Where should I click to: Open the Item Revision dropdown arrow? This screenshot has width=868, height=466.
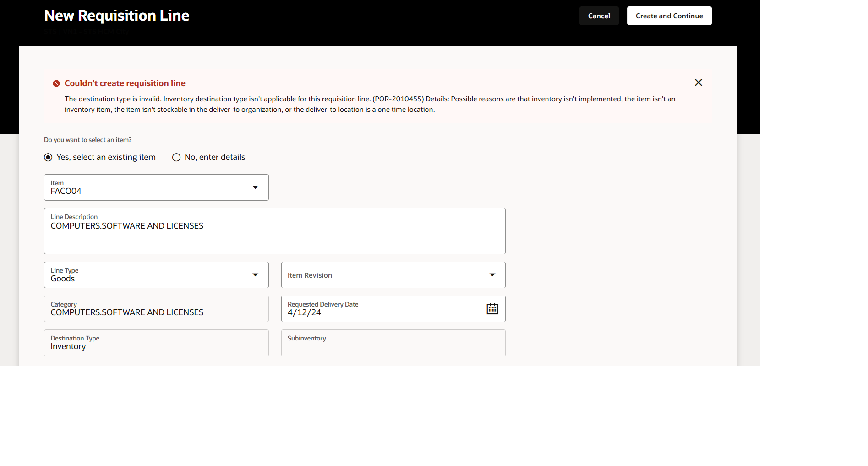point(492,275)
